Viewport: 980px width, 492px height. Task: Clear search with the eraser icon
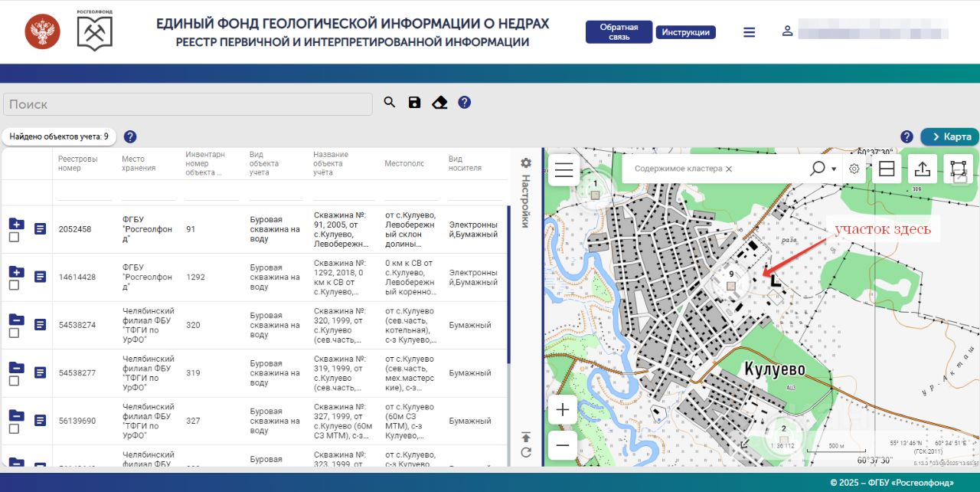click(439, 103)
